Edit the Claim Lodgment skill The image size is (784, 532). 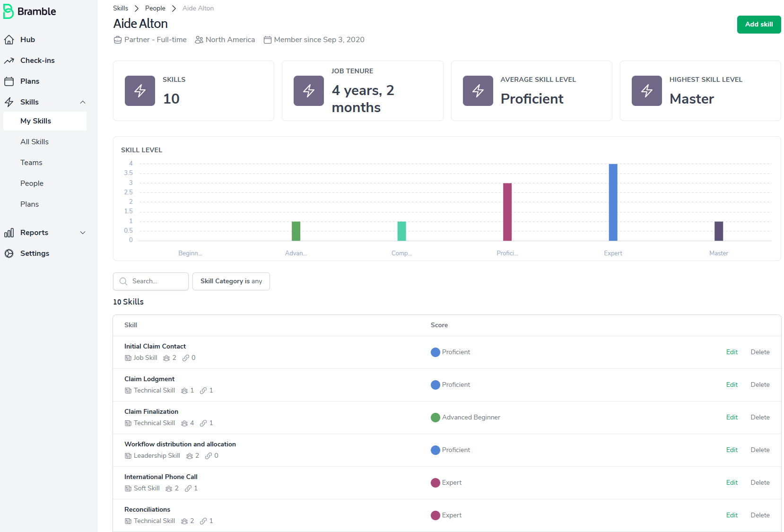(732, 385)
